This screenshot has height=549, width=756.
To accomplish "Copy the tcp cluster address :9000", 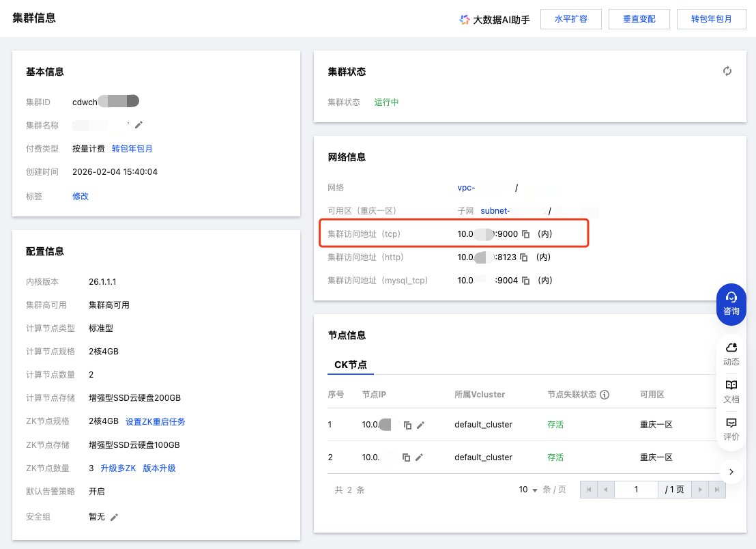I will coord(526,234).
